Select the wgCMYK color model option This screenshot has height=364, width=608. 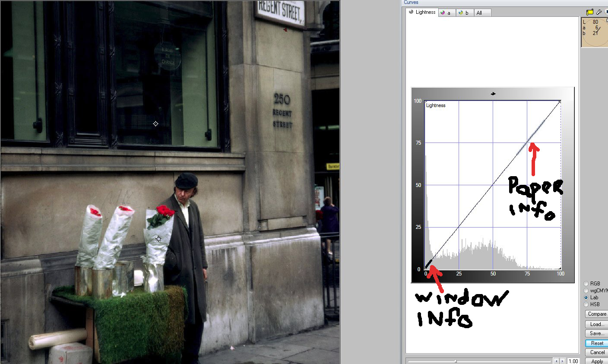pos(586,291)
